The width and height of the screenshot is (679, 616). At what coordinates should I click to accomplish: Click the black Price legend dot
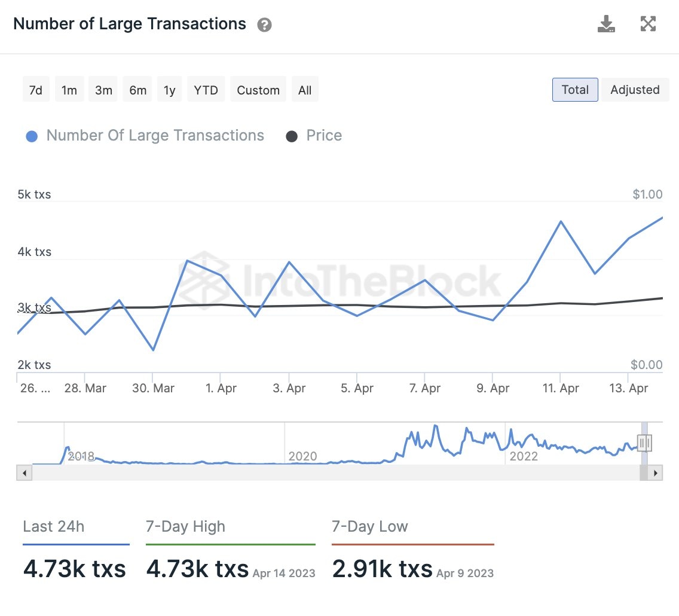pos(292,136)
